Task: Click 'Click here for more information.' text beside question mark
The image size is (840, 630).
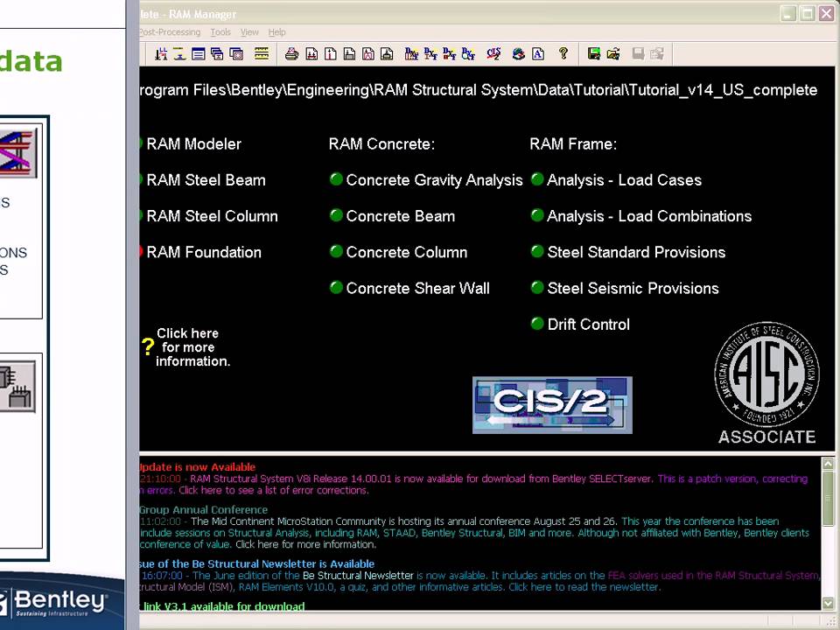Action: [x=192, y=347]
